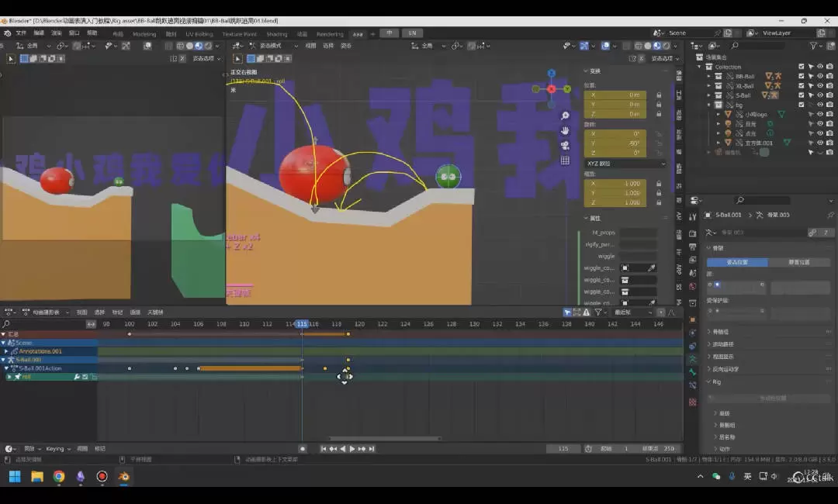Screen dimensions: 838x504
Task: Switch to the Shading workspace tab
Action: point(276,33)
